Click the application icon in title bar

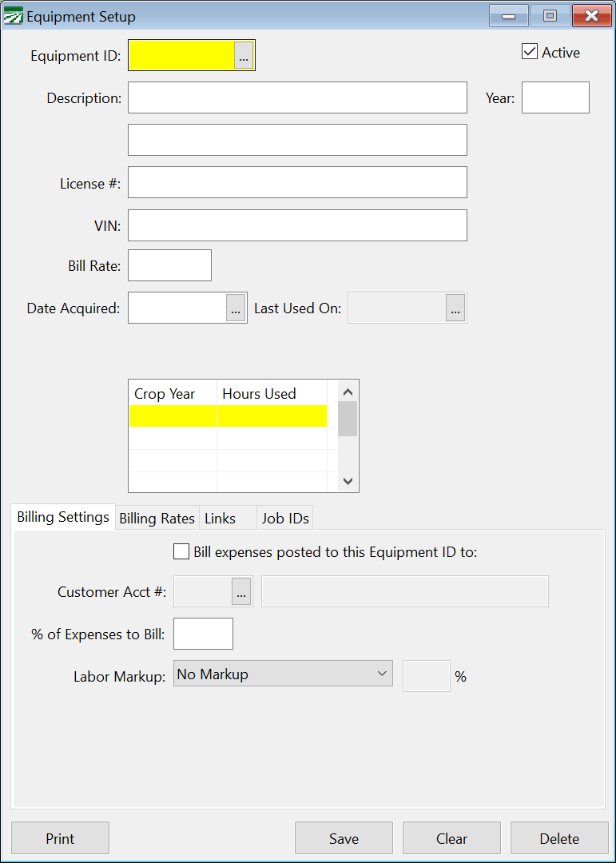14,17
